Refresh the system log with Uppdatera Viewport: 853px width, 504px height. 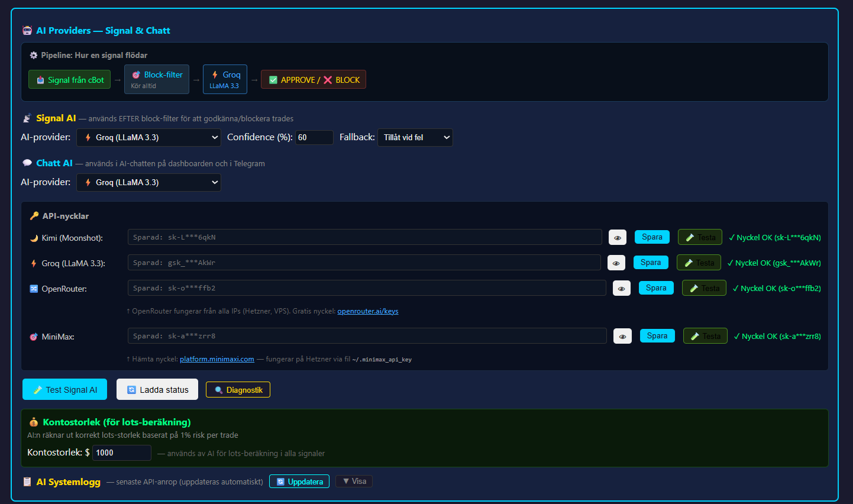(299, 482)
